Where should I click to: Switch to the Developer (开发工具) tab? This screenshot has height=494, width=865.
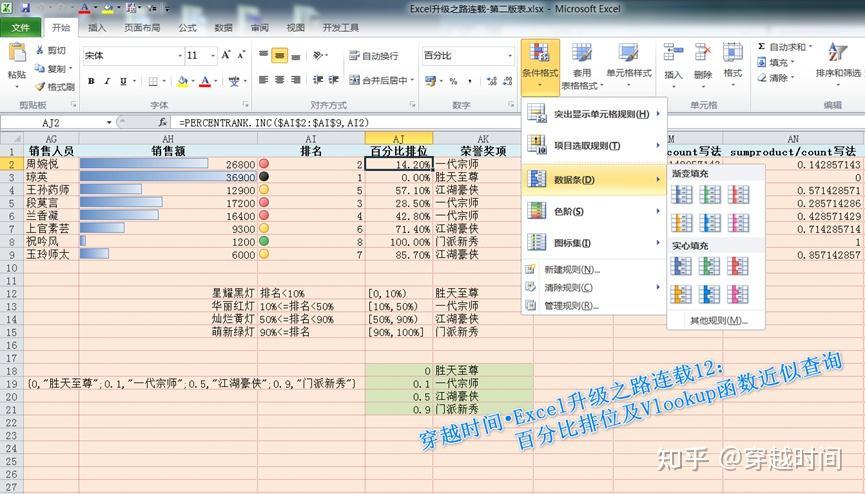pyautogui.click(x=340, y=28)
